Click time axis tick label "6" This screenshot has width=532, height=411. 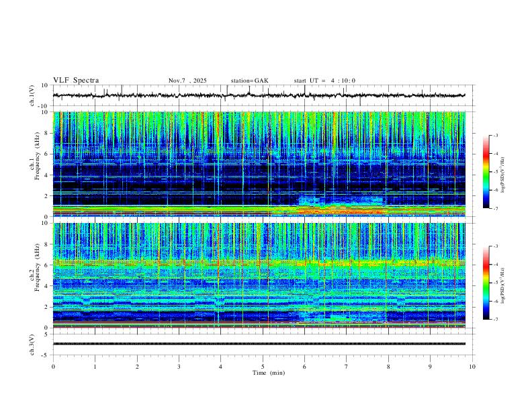coord(305,367)
